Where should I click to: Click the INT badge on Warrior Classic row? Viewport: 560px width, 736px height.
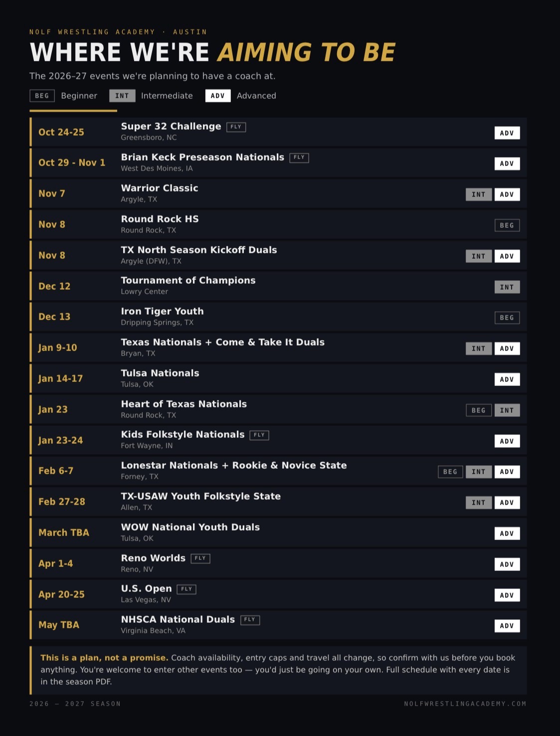(x=479, y=194)
